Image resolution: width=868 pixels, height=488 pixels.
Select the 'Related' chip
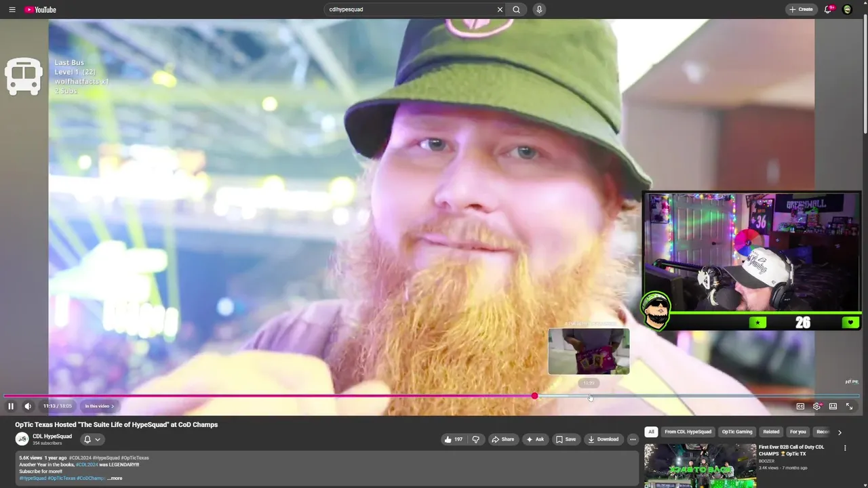coord(771,432)
